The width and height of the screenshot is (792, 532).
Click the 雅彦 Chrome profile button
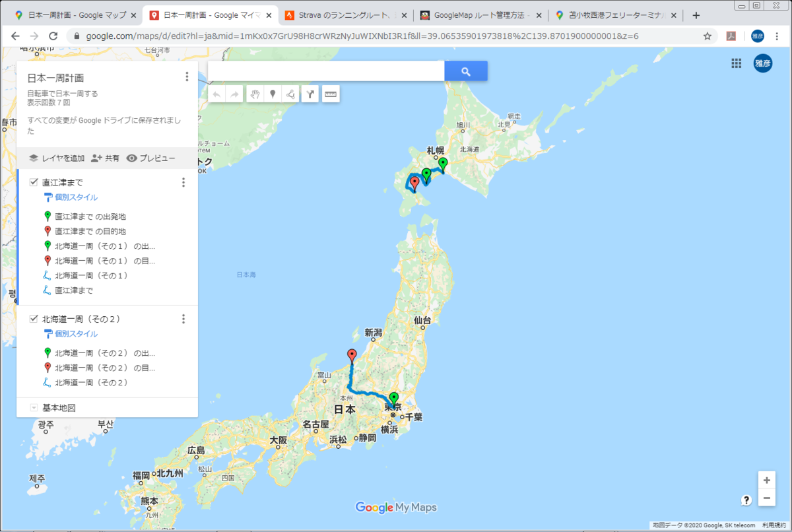point(757,36)
